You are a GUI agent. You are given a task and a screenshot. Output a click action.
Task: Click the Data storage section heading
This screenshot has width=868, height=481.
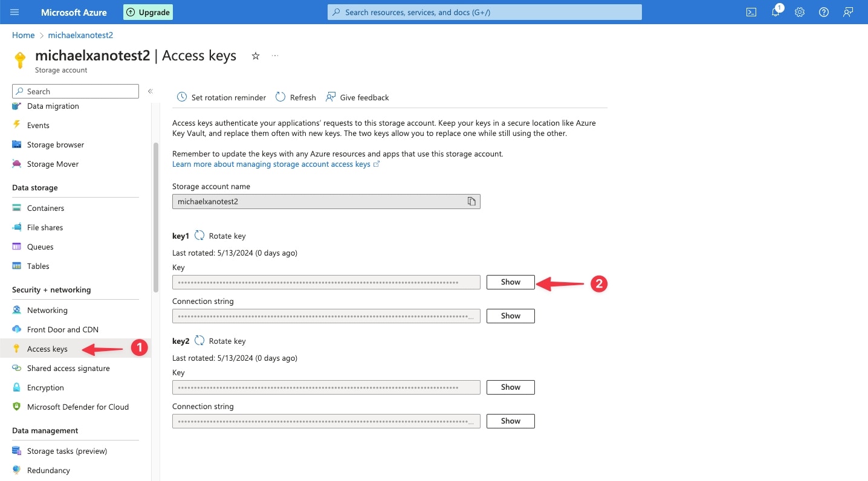click(x=35, y=188)
